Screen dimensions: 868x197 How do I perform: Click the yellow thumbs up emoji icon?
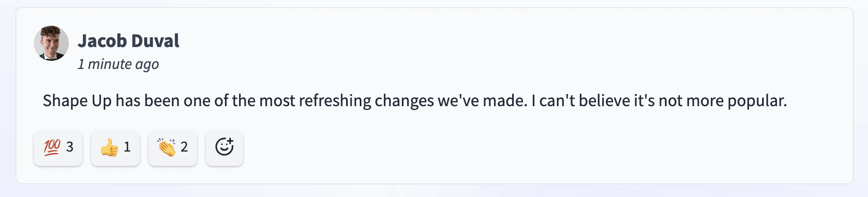click(x=109, y=147)
